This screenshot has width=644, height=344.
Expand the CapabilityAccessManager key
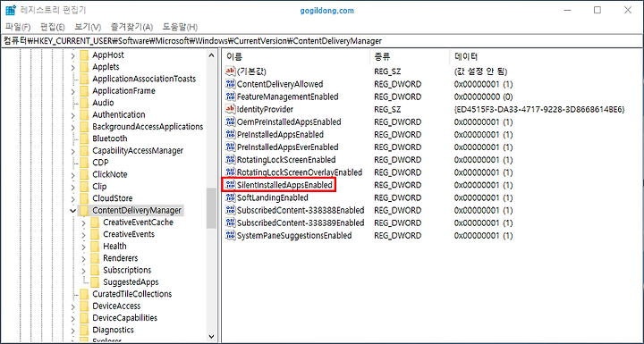[x=73, y=151]
